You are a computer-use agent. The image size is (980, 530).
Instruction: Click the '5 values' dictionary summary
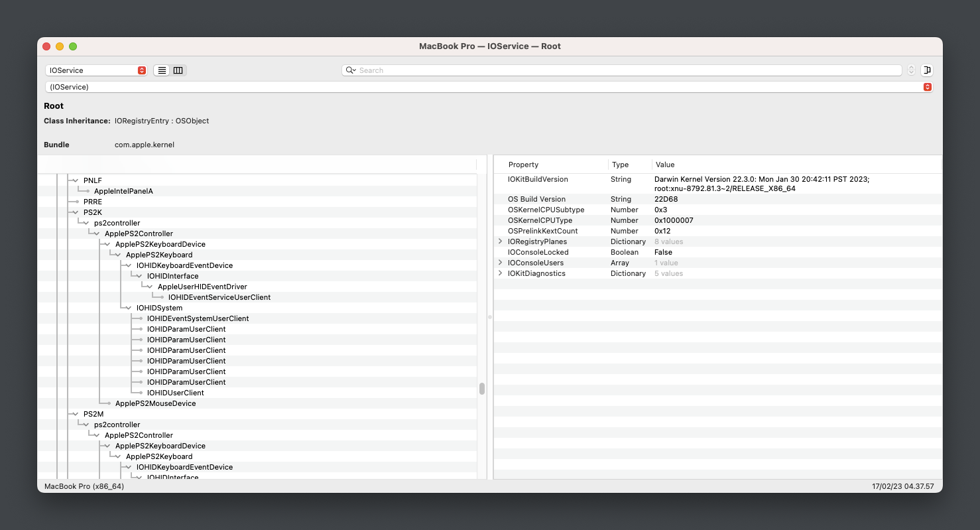[668, 273]
